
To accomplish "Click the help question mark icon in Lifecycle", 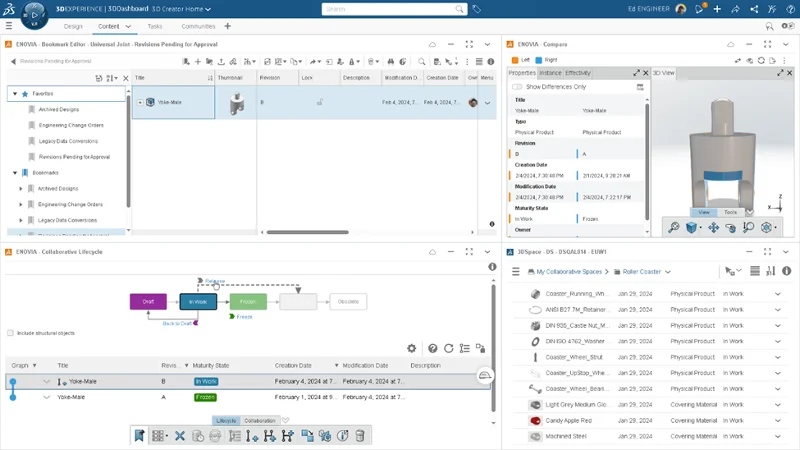I will pos(432,348).
